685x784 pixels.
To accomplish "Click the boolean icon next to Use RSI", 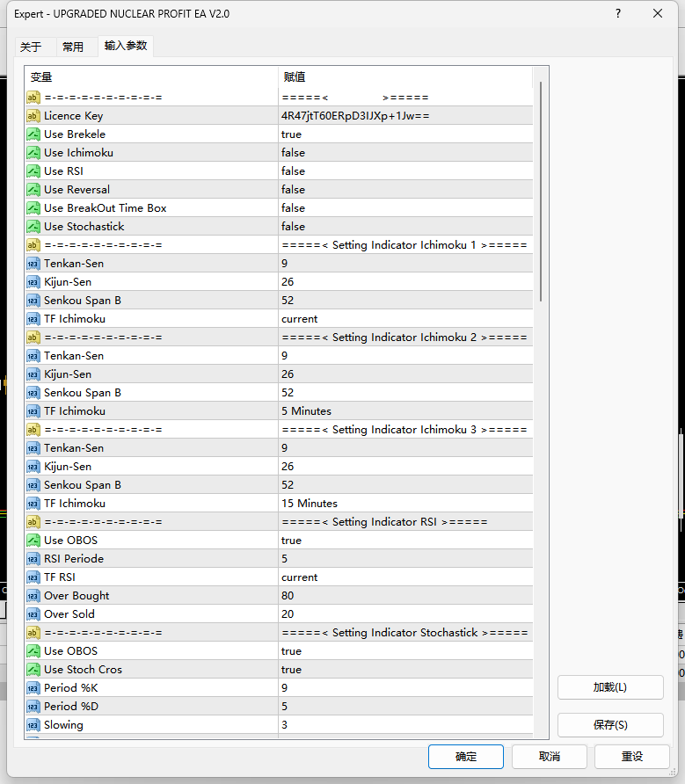I will (33, 171).
